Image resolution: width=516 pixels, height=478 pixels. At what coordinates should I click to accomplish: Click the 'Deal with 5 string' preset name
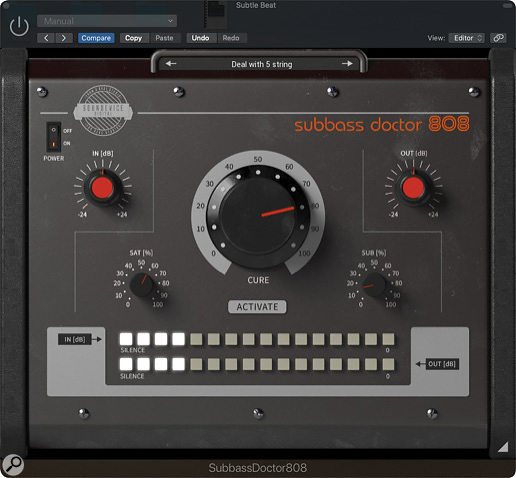[262, 64]
